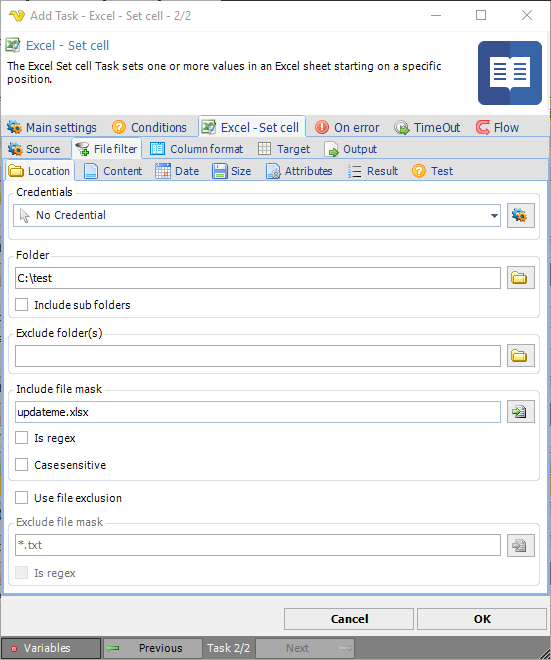Select the Location filter tab
551x660 pixels.
(40, 171)
